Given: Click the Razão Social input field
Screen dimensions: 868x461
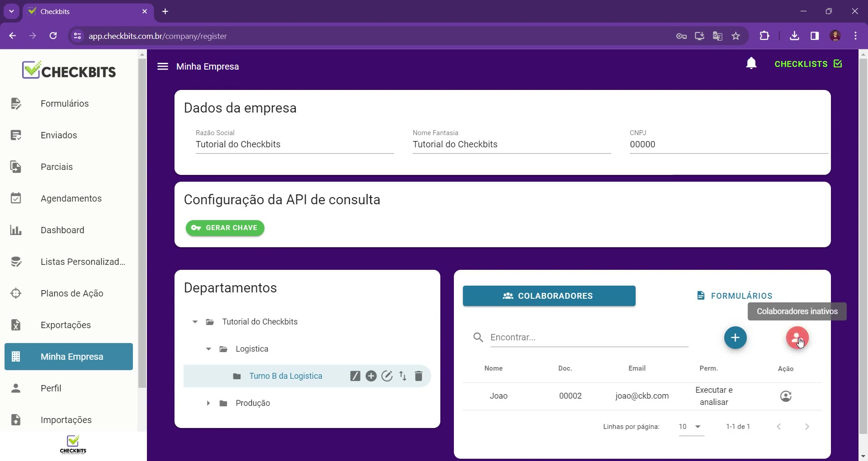Looking at the screenshot, I should [x=295, y=145].
